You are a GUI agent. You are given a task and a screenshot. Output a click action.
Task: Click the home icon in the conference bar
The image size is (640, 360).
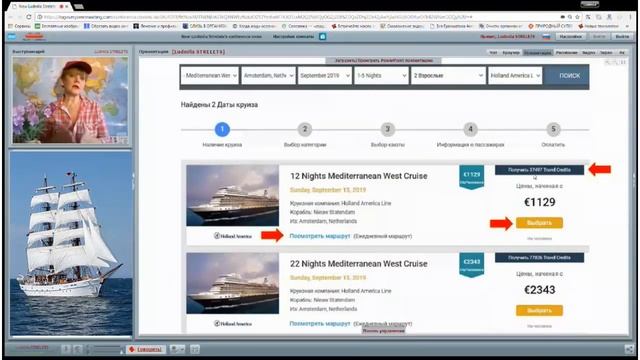[x=322, y=36]
